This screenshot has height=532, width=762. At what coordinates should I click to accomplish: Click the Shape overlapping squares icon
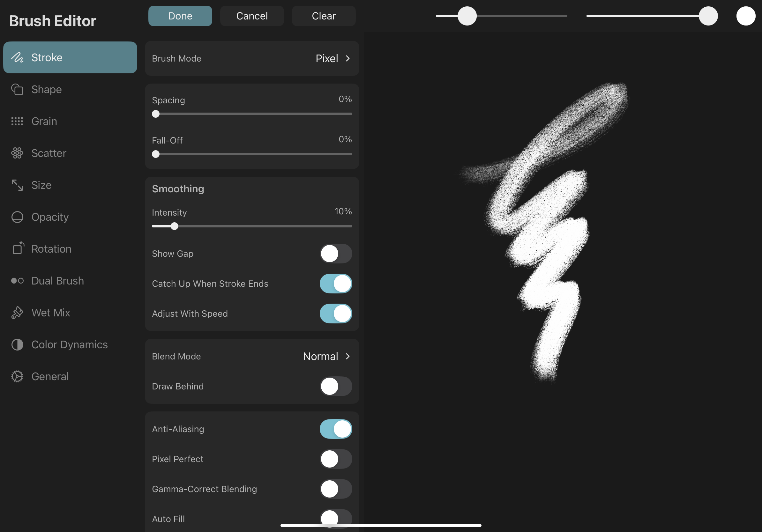coord(17,89)
